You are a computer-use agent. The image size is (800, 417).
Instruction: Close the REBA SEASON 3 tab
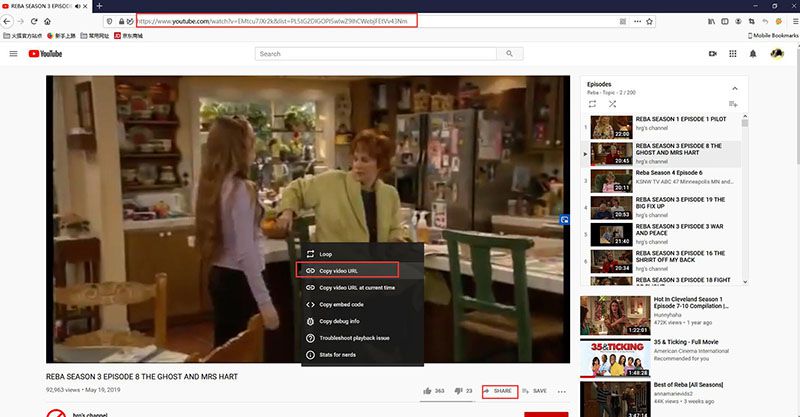pos(86,6)
